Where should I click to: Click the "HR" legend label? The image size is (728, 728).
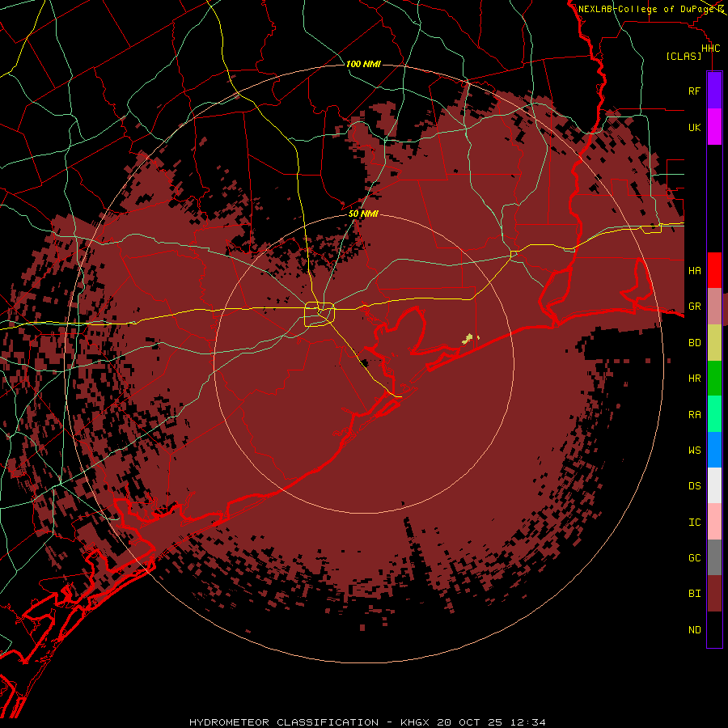[694, 379]
